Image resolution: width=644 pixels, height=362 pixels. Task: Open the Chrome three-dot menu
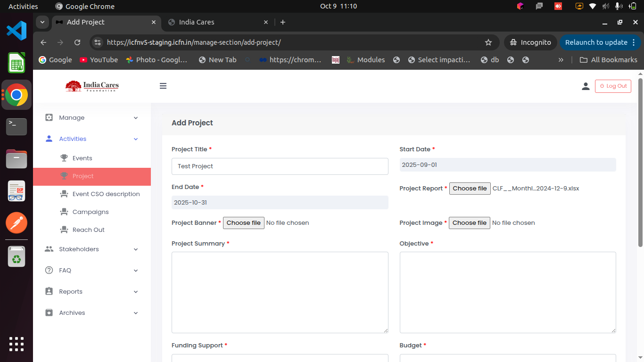pyautogui.click(x=634, y=42)
